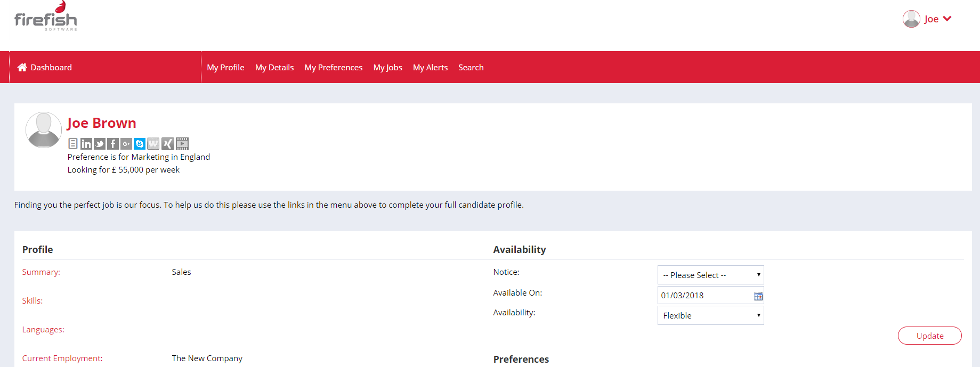The image size is (980, 367).
Task: Click the Update button
Action: tap(929, 336)
